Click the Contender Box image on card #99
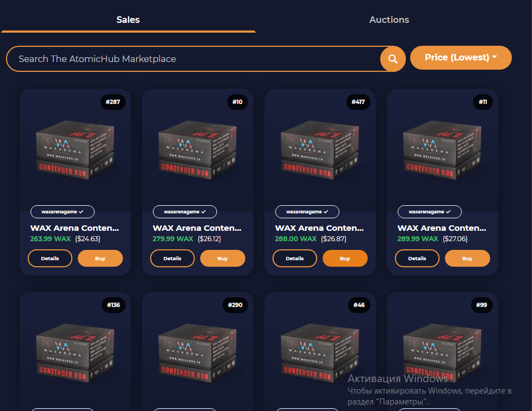Viewport: 532px width, 411px height. coord(442,353)
